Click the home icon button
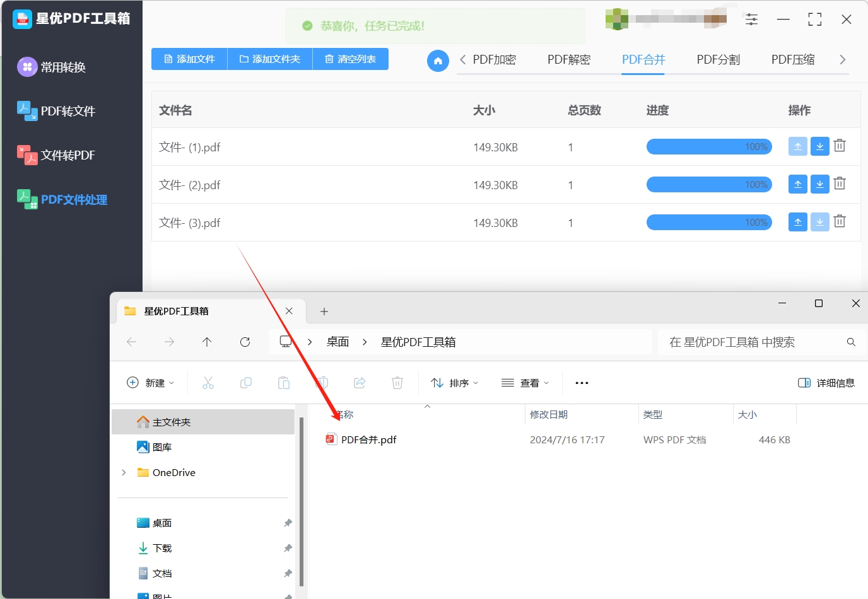Screen dimensions: 868x599 (438, 61)
